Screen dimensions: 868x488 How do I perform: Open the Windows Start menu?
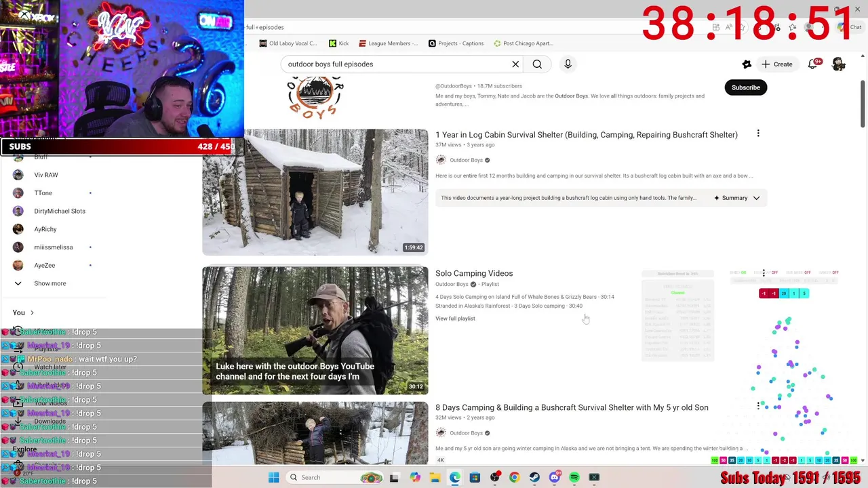[x=273, y=477]
